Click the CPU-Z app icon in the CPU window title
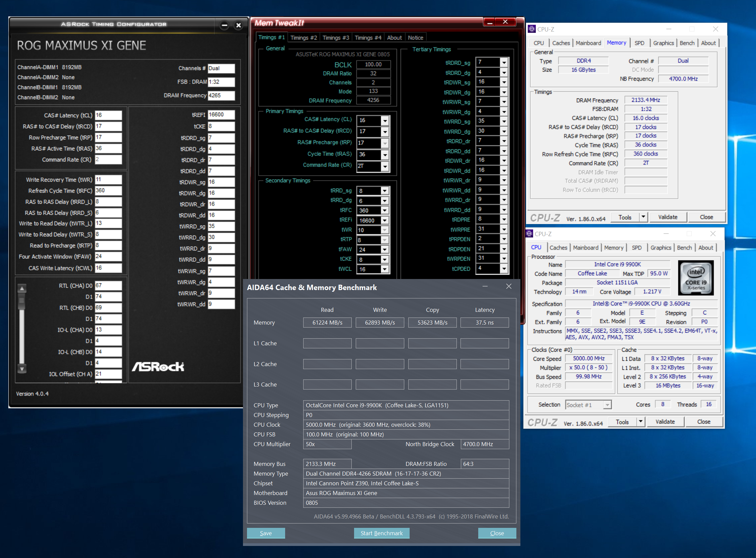 (x=529, y=234)
